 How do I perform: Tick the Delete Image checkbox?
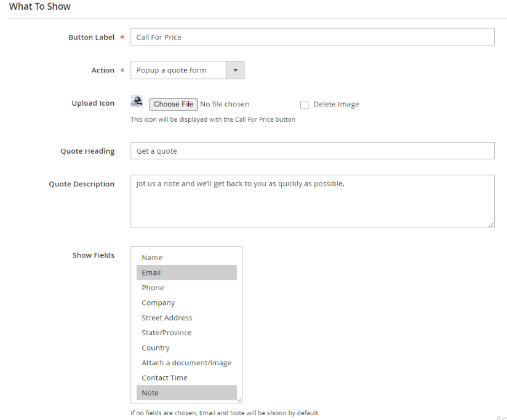pos(304,105)
